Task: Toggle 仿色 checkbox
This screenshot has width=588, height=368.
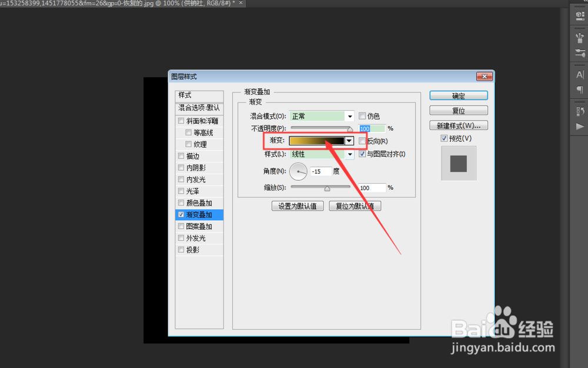Action: click(x=362, y=116)
